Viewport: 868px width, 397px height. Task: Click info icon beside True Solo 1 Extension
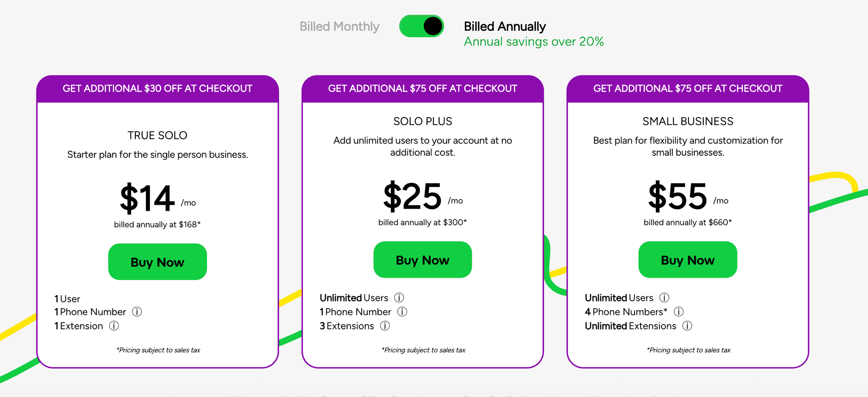pos(114,326)
